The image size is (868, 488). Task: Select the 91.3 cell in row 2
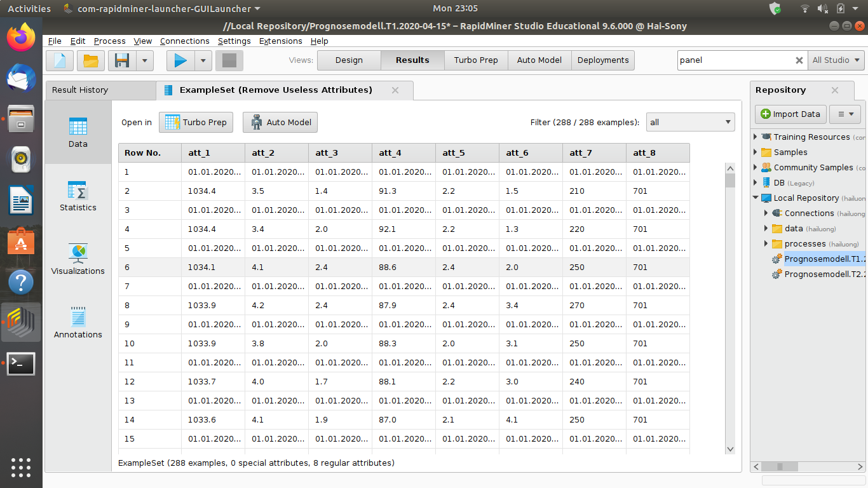pos(403,191)
